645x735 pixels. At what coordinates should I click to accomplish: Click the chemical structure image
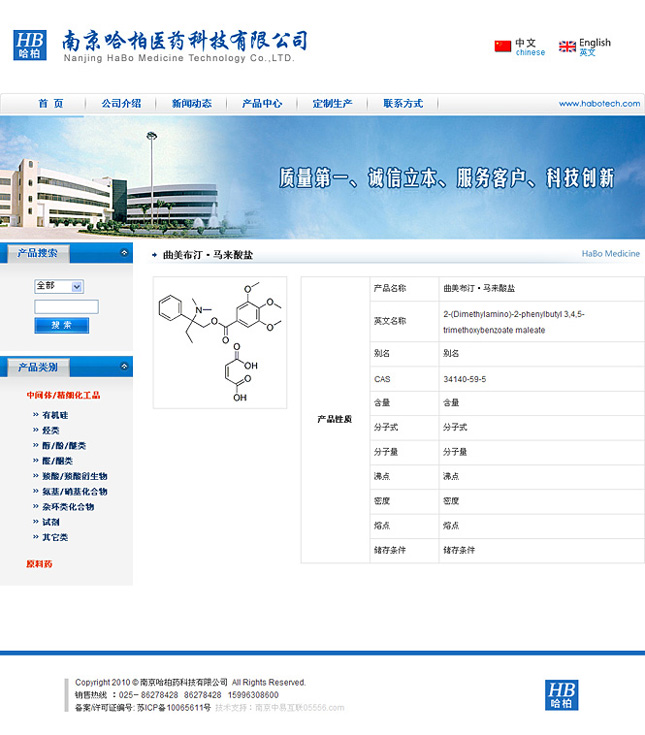coord(220,343)
